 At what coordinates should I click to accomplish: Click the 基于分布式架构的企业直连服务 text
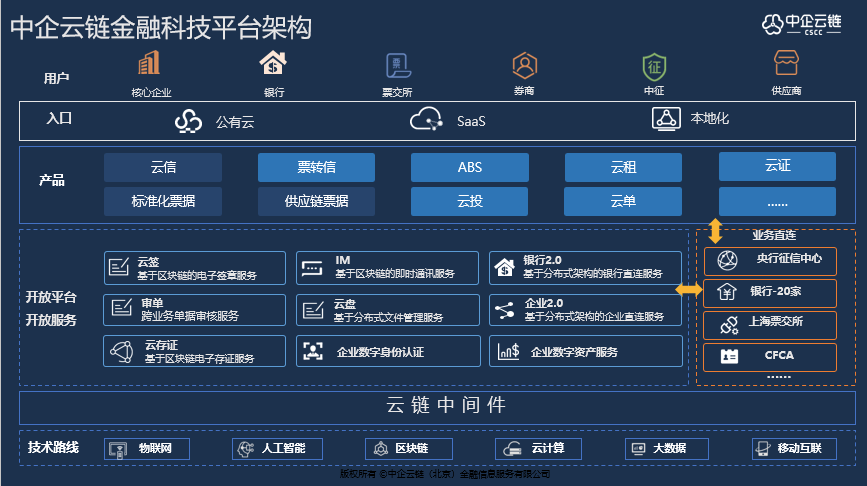coord(594,316)
